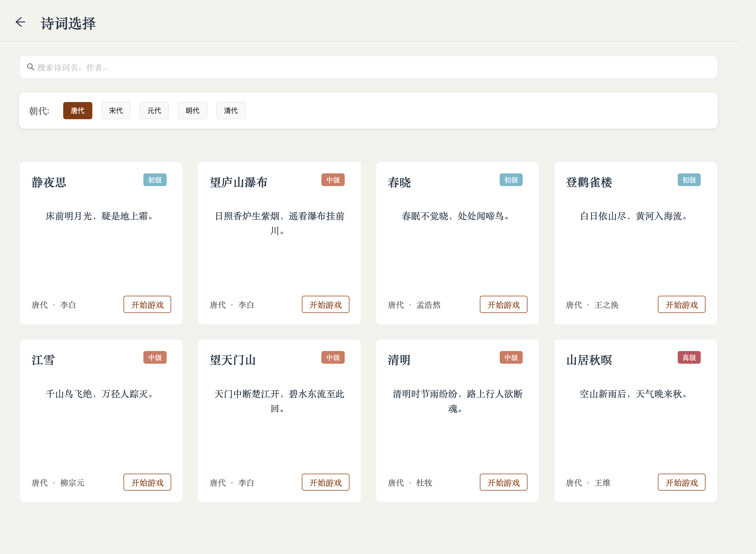Select the 明代 dynasty filter
Image resolution: width=756 pixels, height=554 pixels.
192,110
